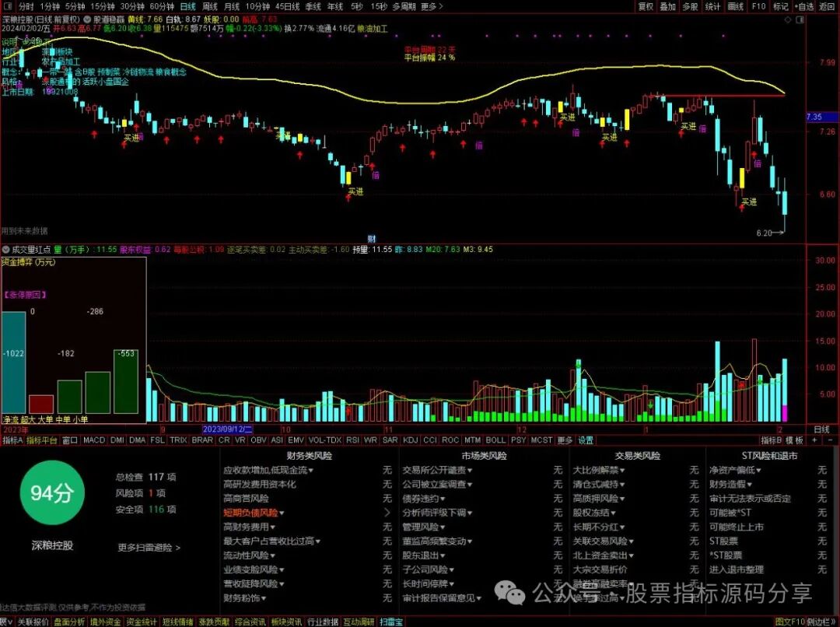
Task: Switch indicator to BOLL
Action: click(x=495, y=440)
